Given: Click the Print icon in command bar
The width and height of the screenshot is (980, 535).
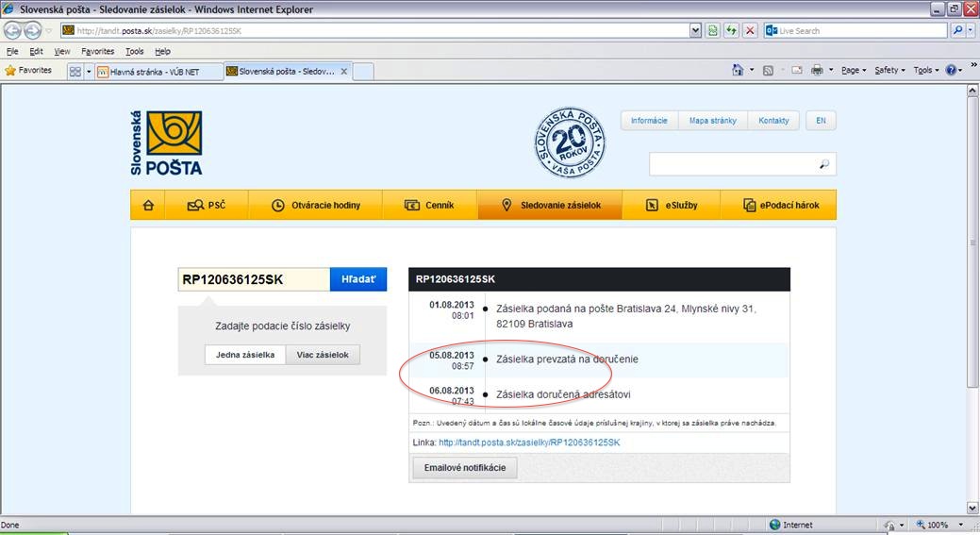Looking at the screenshot, I should [x=816, y=71].
